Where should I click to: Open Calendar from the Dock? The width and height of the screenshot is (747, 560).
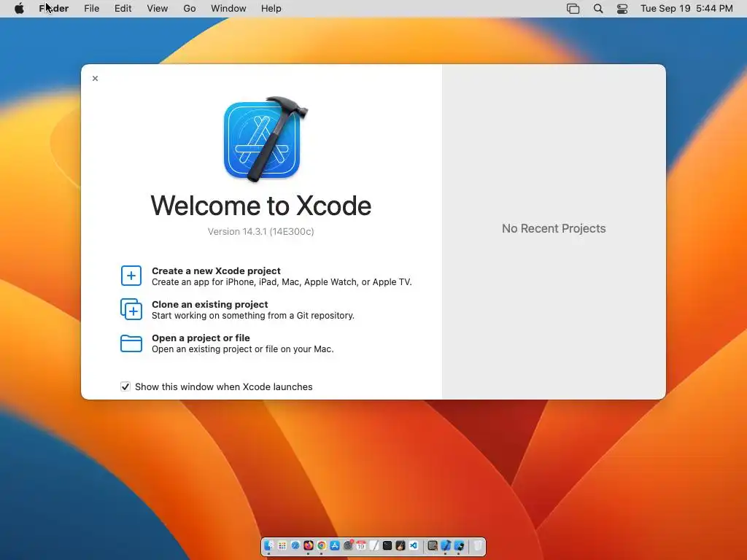tap(361, 545)
